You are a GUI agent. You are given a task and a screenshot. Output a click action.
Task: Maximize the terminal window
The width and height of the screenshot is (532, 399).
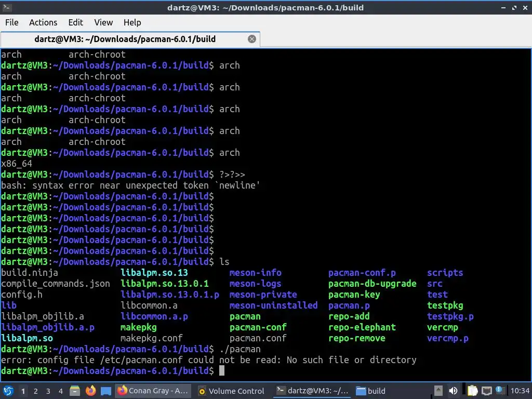point(514,7)
